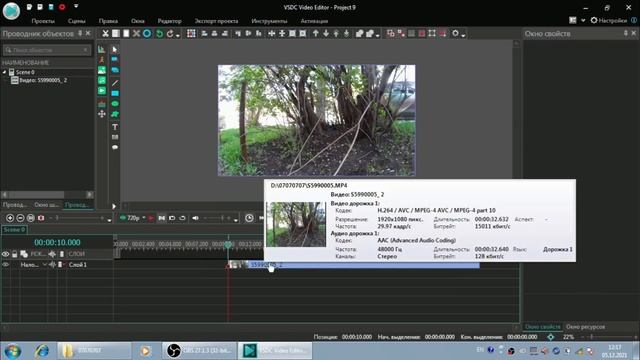Open the Проекты menu
The image size is (640, 360).
point(43,21)
